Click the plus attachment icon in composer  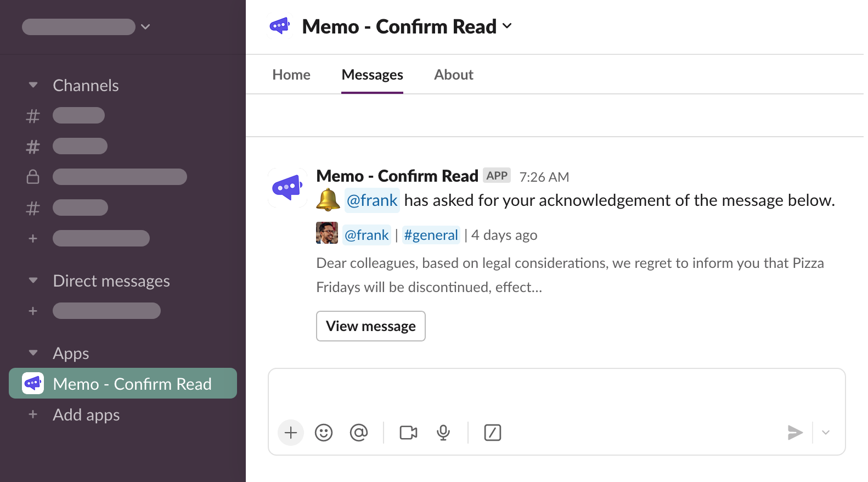pyautogui.click(x=291, y=433)
